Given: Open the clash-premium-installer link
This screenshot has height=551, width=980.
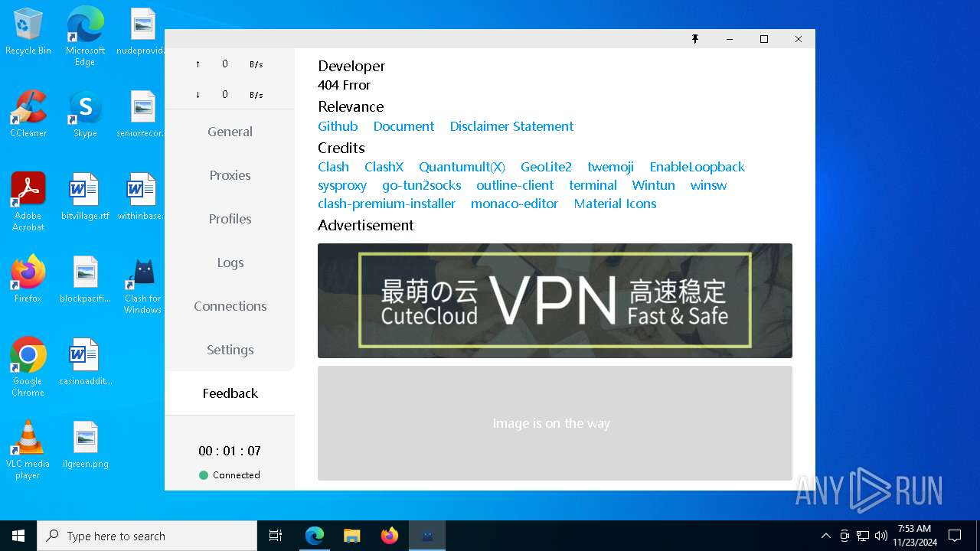Looking at the screenshot, I should pos(387,204).
